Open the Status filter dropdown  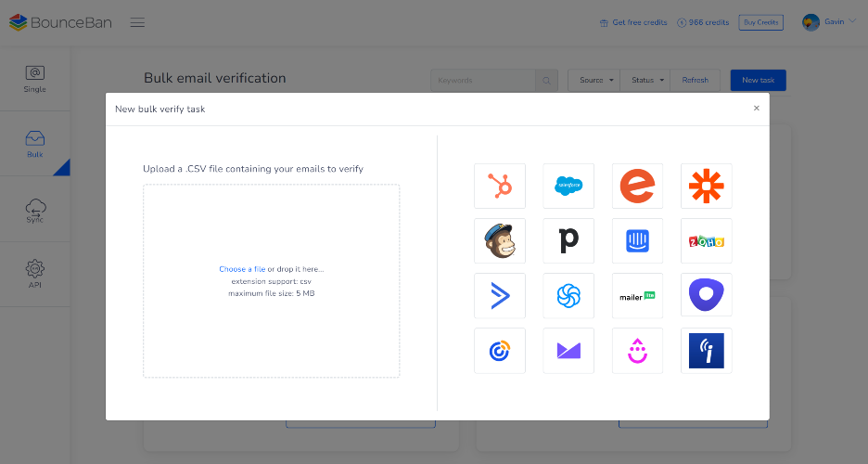click(648, 81)
